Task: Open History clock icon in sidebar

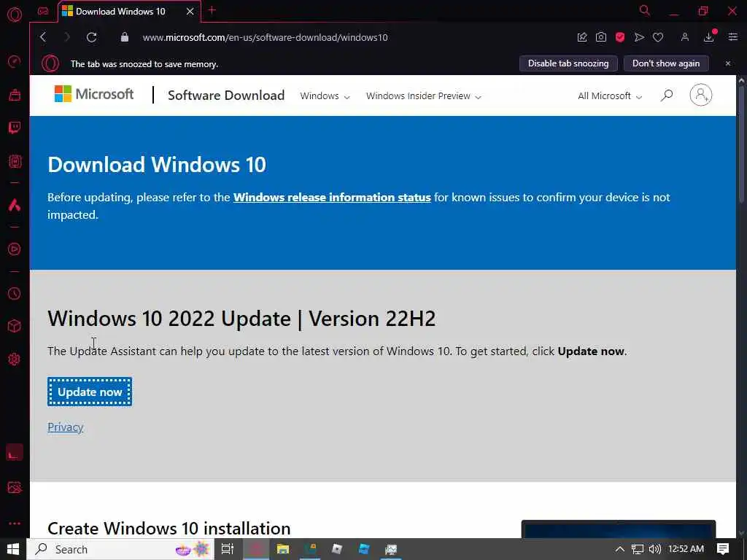Action: click(x=15, y=293)
